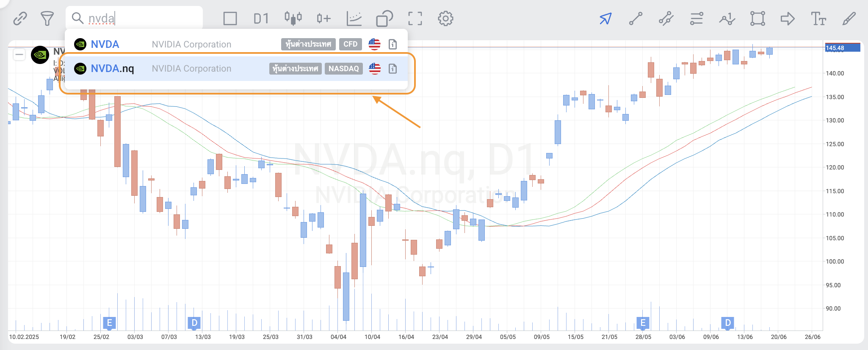Click the 04/04 date axis label
Viewport: 868px width, 350px height.
coord(338,337)
